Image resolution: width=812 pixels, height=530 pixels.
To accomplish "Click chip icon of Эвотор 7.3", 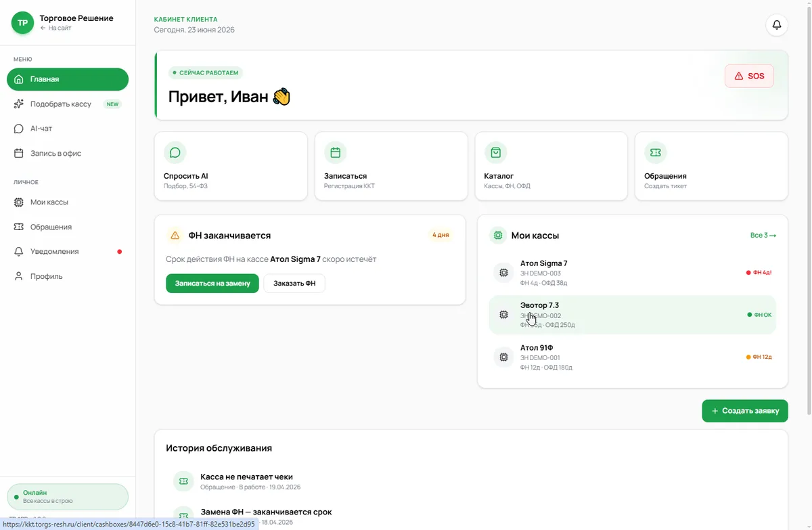I will tap(503, 315).
